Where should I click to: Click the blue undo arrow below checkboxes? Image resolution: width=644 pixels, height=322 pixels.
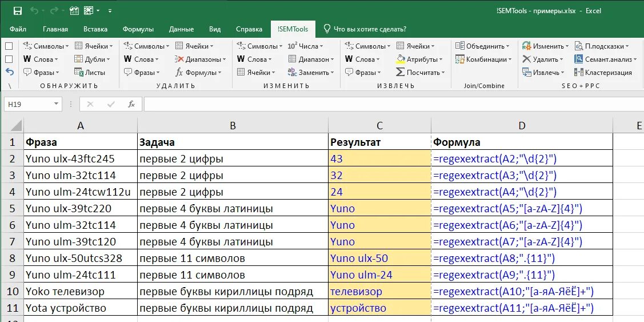coord(10,72)
